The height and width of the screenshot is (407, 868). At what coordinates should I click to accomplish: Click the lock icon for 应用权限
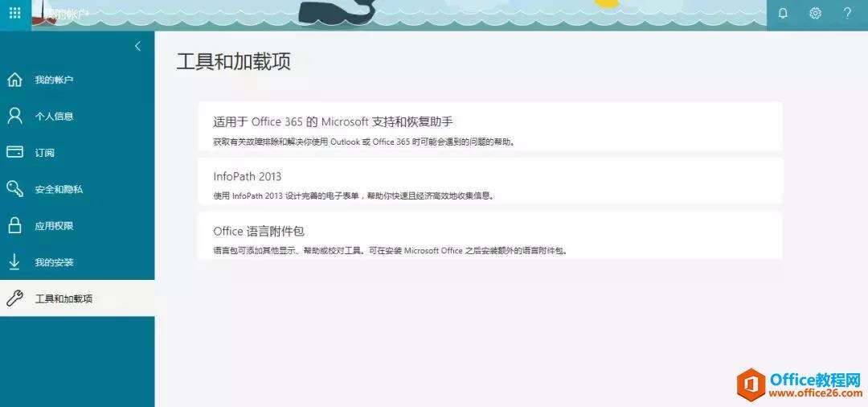coord(14,225)
